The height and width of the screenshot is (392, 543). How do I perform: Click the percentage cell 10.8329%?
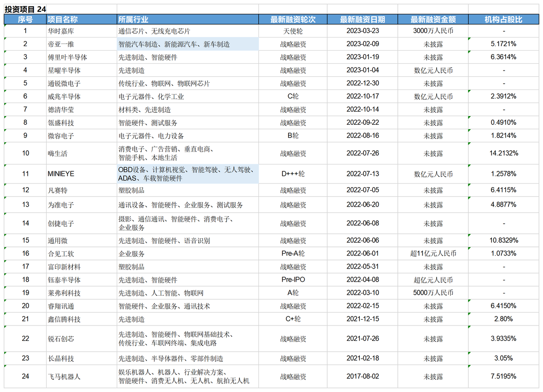[504, 241]
